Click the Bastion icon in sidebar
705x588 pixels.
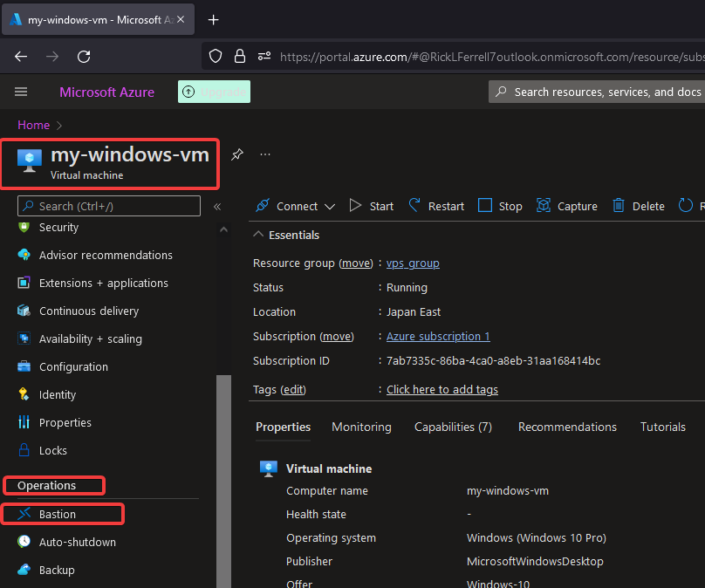(24, 513)
